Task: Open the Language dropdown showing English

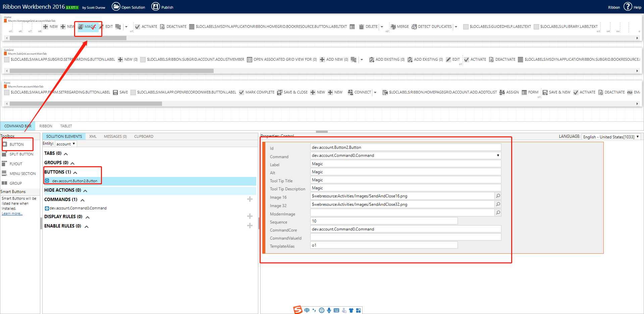Action: 611,137
